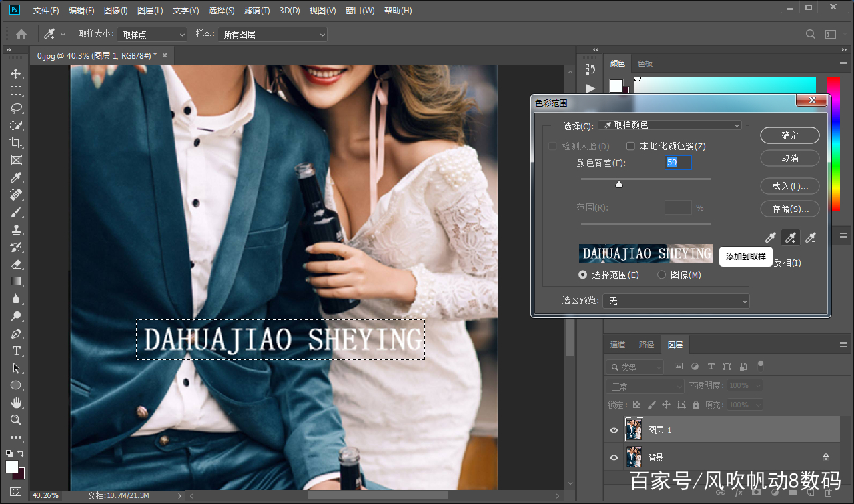The width and height of the screenshot is (854, 504).
Task: Click the Fuzziness value input field
Action: tap(678, 163)
